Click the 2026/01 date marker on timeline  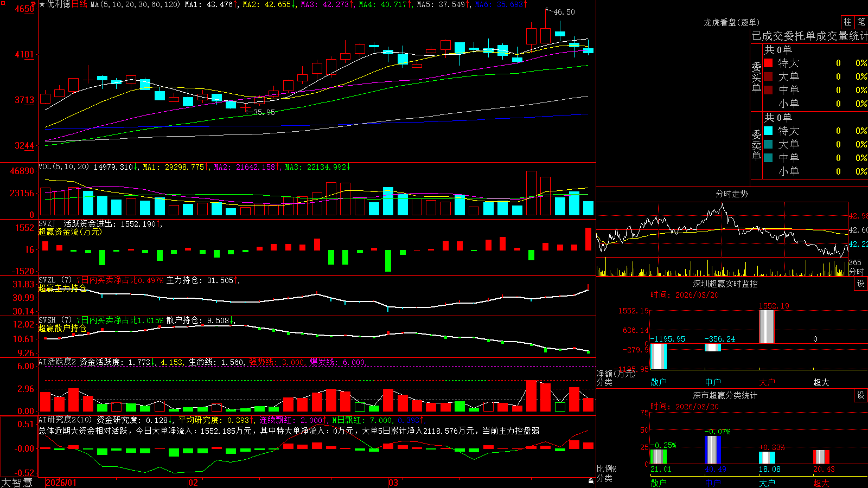click(61, 483)
